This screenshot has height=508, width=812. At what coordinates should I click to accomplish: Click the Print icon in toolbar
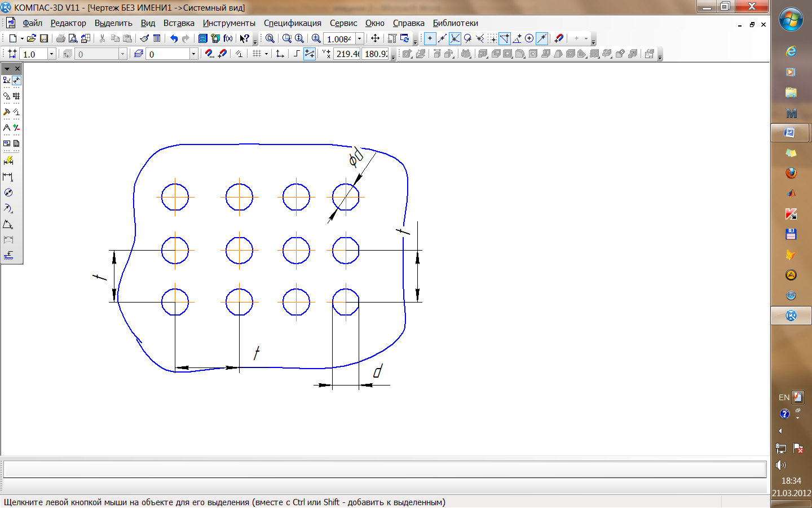[60, 38]
